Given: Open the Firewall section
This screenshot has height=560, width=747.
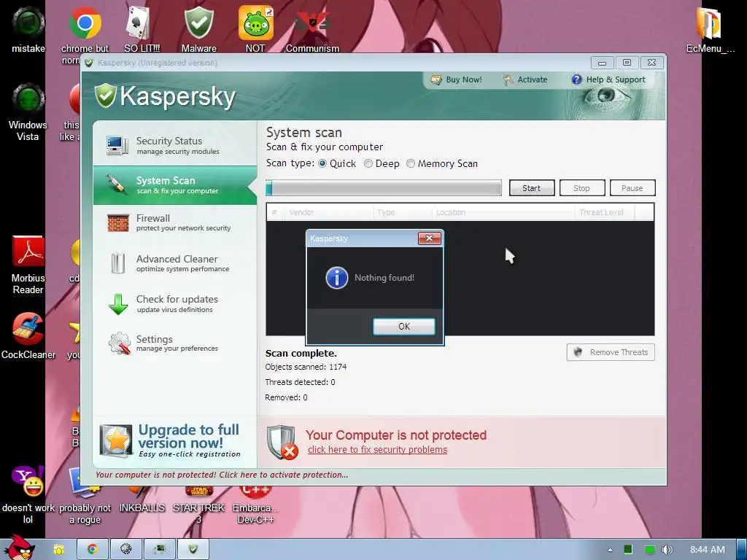Looking at the screenshot, I should (x=175, y=222).
